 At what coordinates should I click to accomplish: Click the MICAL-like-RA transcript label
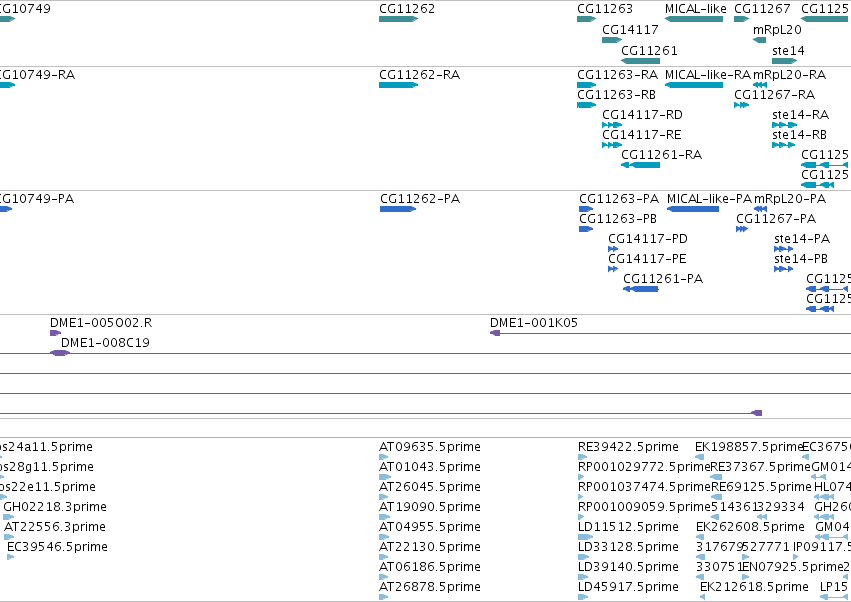coord(708,74)
